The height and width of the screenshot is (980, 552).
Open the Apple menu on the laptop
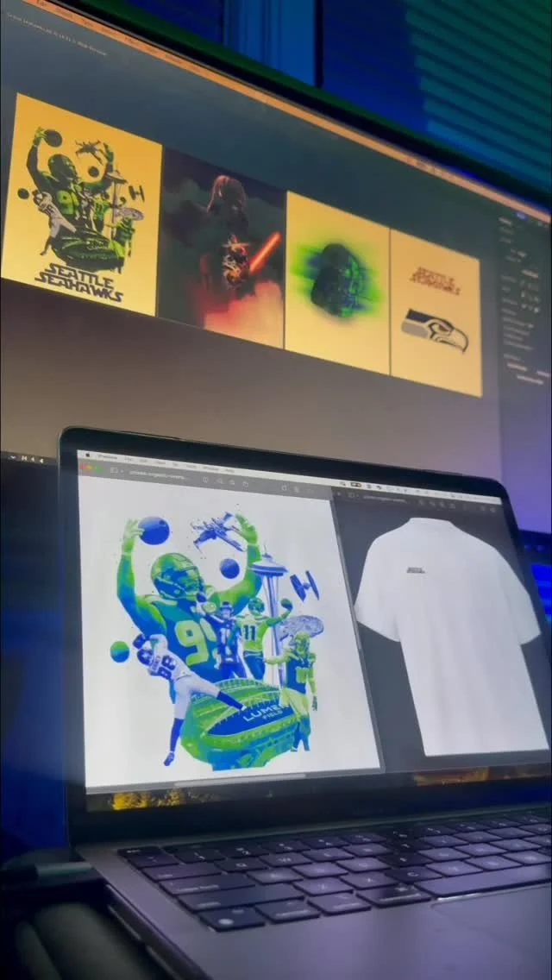point(87,455)
